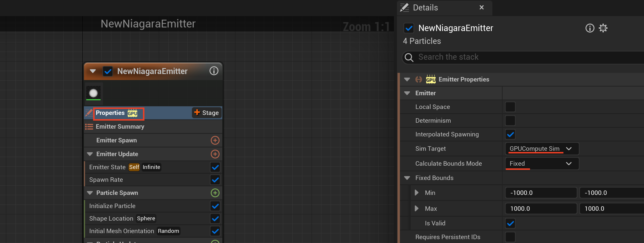Image resolution: width=644 pixels, height=243 pixels.
Task: Collapse the Fixed Bounds category
Action: (x=407, y=178)
